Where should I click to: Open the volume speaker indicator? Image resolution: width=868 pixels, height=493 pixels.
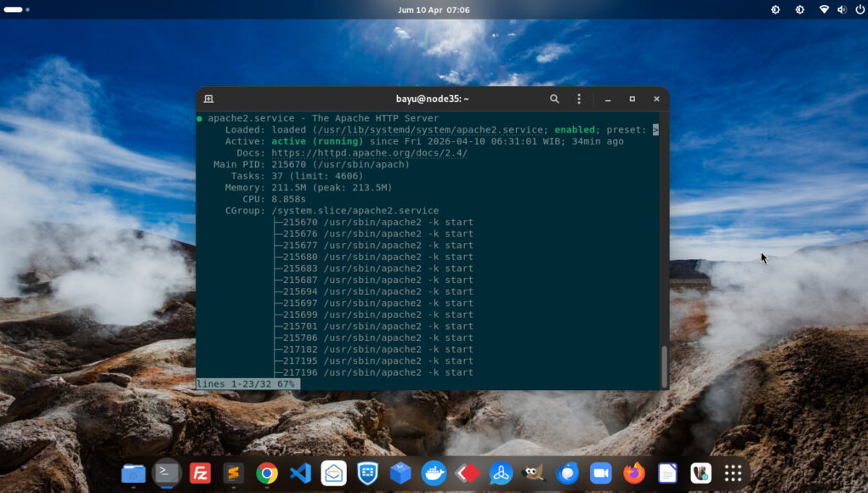[x=842, y=9]
